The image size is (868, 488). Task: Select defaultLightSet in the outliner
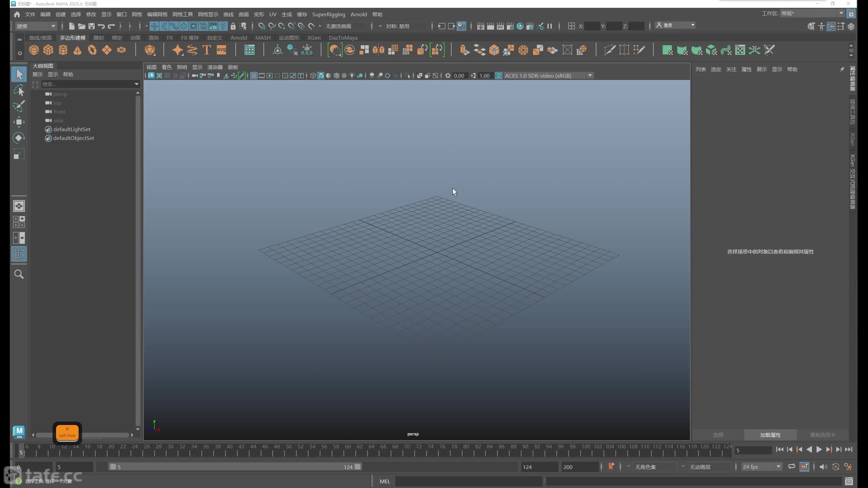72,129
